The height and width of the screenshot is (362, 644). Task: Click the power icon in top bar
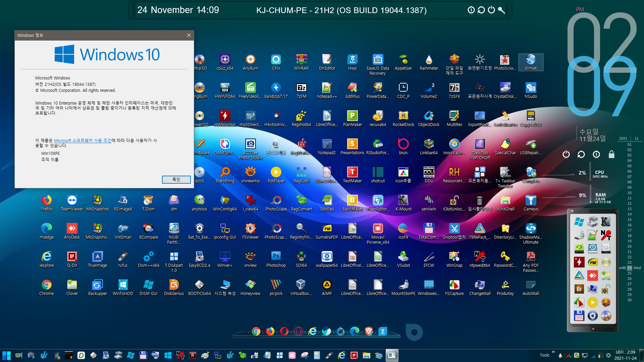tap(491, 10)
